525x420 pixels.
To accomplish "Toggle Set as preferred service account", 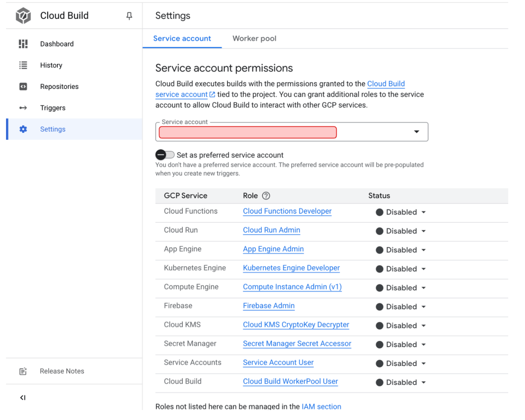I will point(165,154).
